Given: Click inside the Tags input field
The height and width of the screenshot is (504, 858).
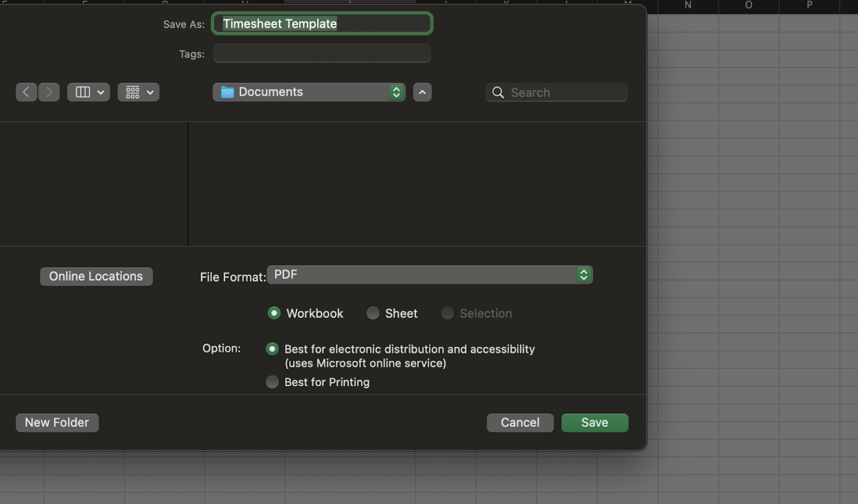Looking at the screenshot, I should (322, 53).
